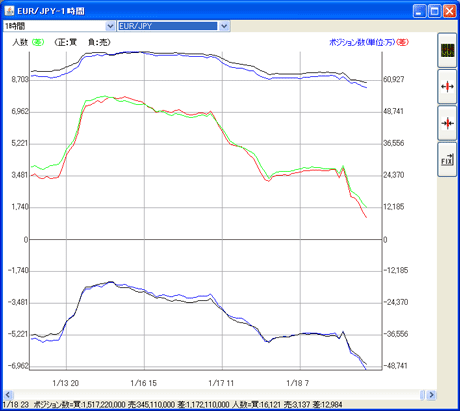
Task: Click the -48,741 right axis value
Action: (395, 366)
